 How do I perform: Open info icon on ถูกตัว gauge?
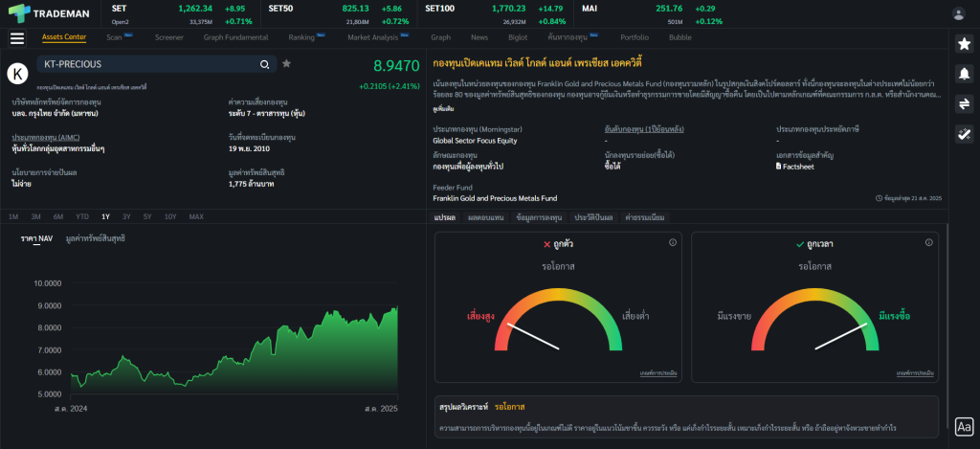tap(673, 242)
